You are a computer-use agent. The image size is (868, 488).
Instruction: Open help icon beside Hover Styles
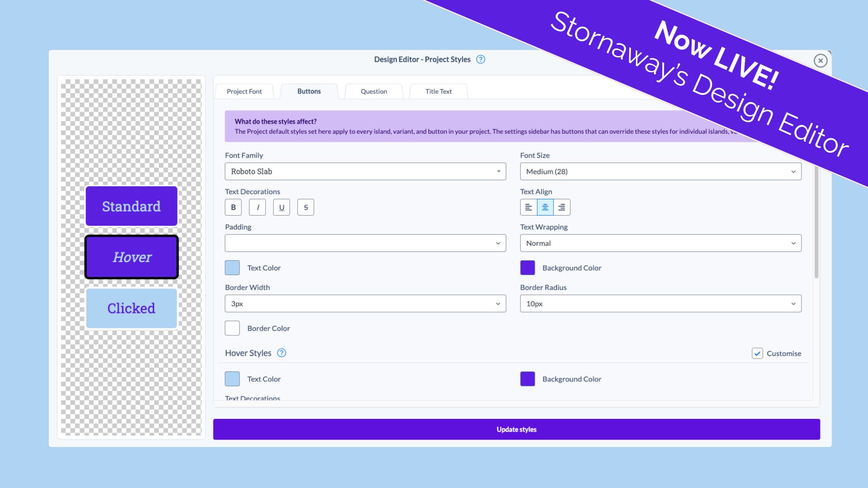pyautogui.click(x=282, y=353)
